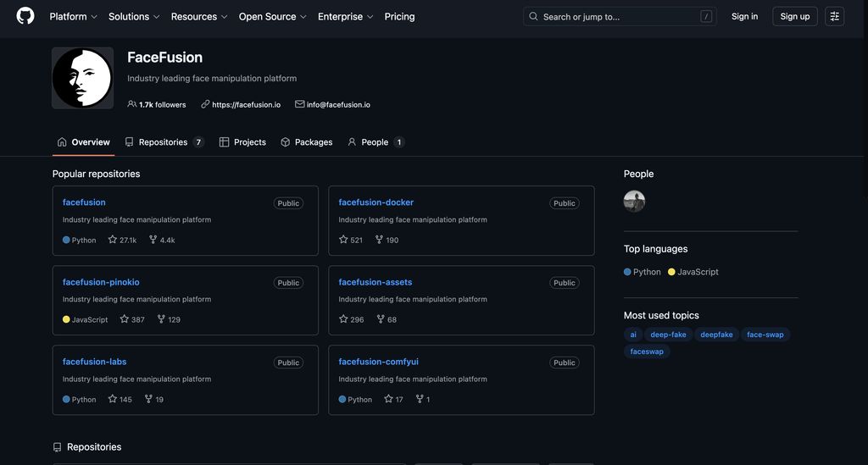Image resolution: width=868 pixels, height=465 pixels.
Task: Click the fork icon on facefusion-labs
Action: tap(148, 399)
